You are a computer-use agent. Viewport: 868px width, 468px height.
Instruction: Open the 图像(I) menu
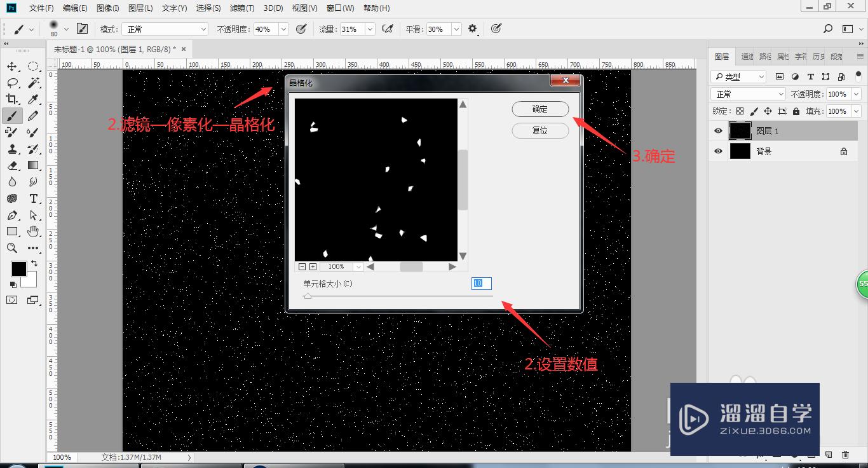pyautogui.click(x=107, y=8)
